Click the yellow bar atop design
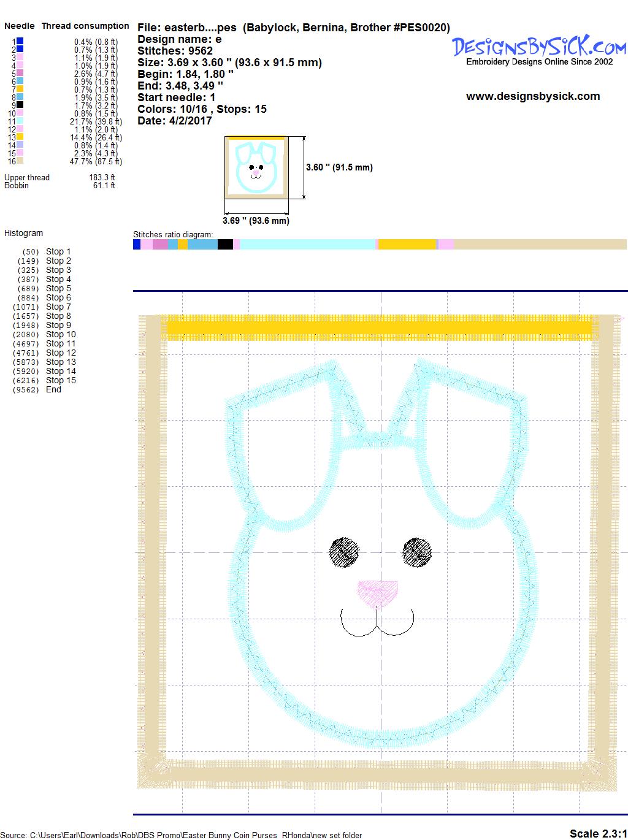Screen dimensions: 628x840 point(379,327)
